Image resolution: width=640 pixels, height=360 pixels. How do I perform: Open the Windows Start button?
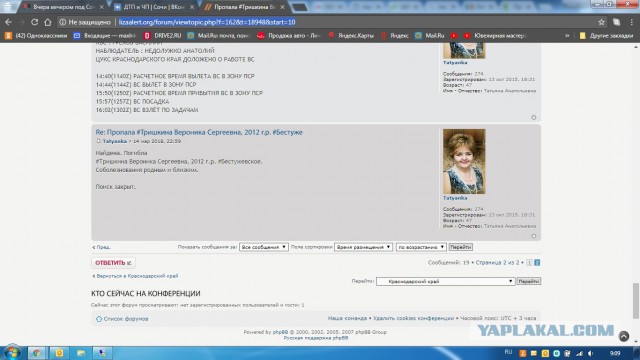12,352
